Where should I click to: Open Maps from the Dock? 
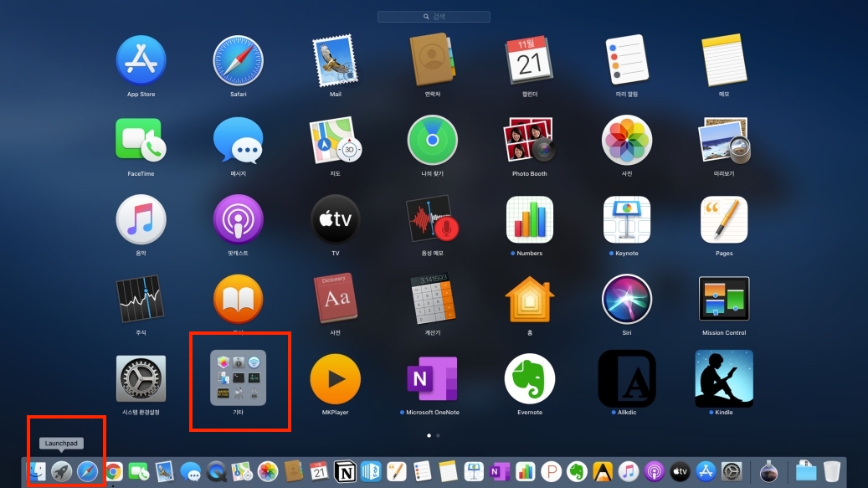point(242,471)
